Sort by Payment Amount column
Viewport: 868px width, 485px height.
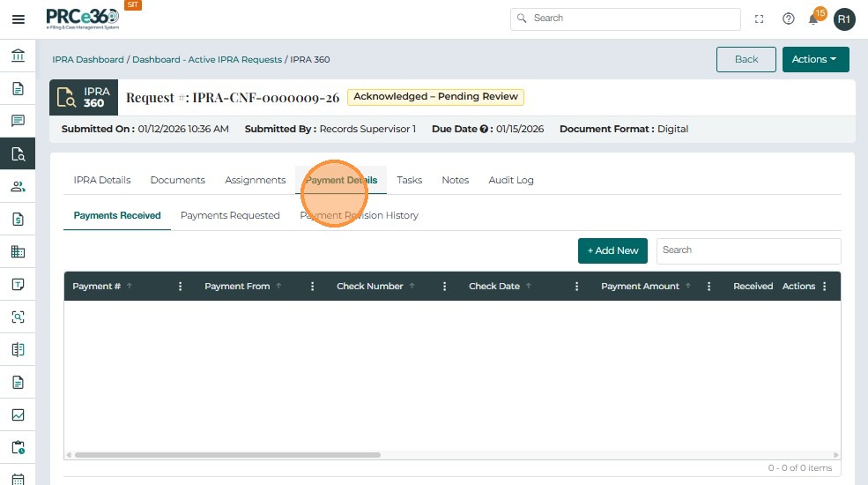tap(640, 287)
